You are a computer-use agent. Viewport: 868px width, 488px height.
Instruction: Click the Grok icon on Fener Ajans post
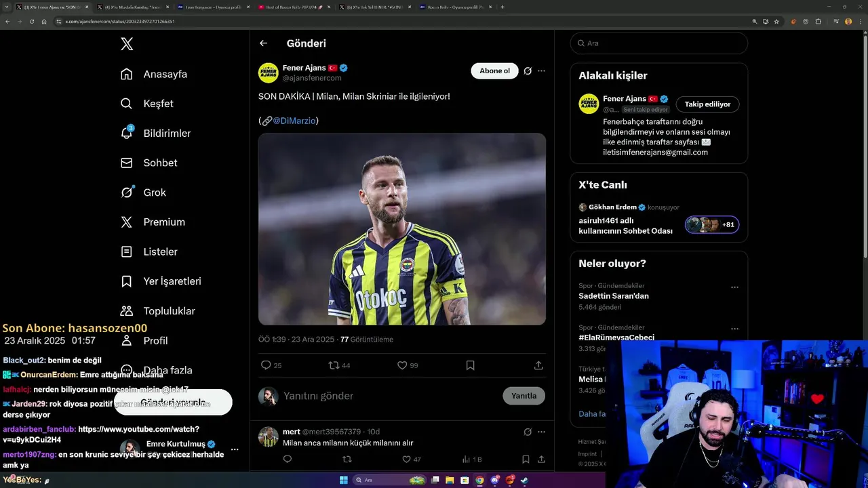click(x=528, y=70)
